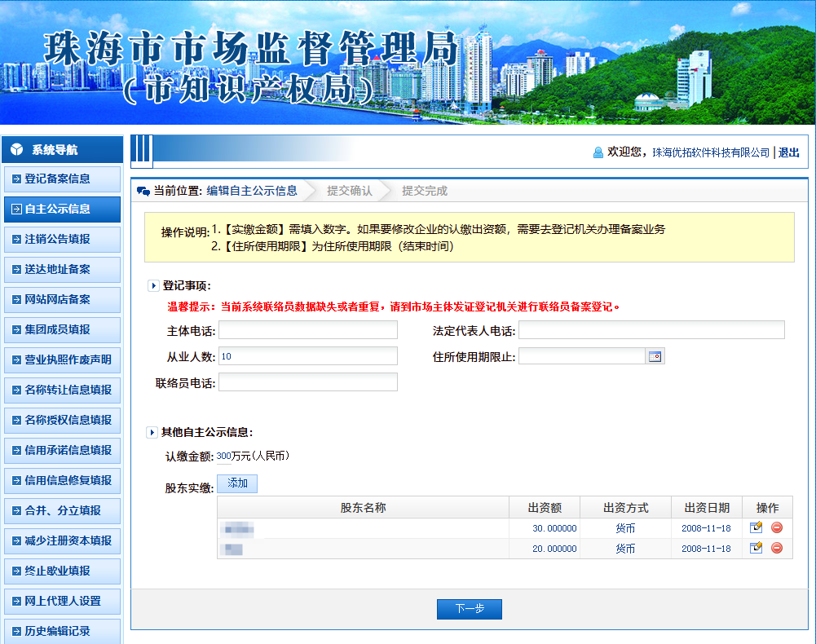The width and height of the screenshot is (816, 644).
Task: Click the 系统导航 cube icon
Action: (x=17, y=150)
